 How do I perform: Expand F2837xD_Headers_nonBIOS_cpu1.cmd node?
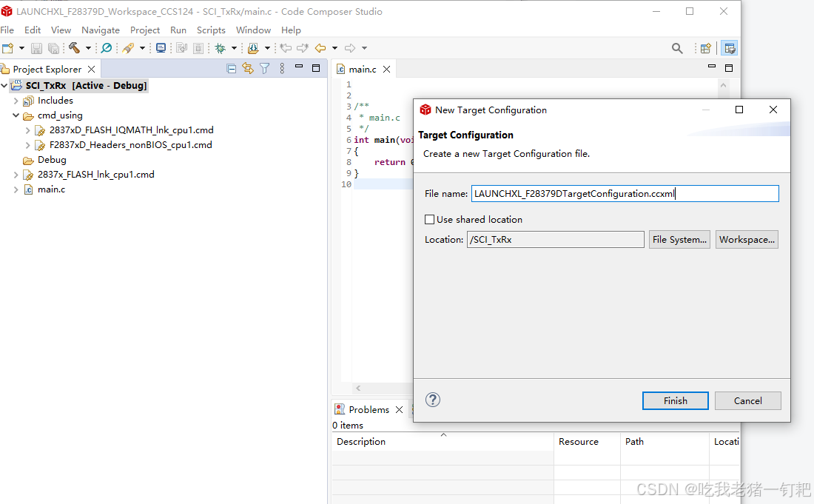tap(28, 145)
